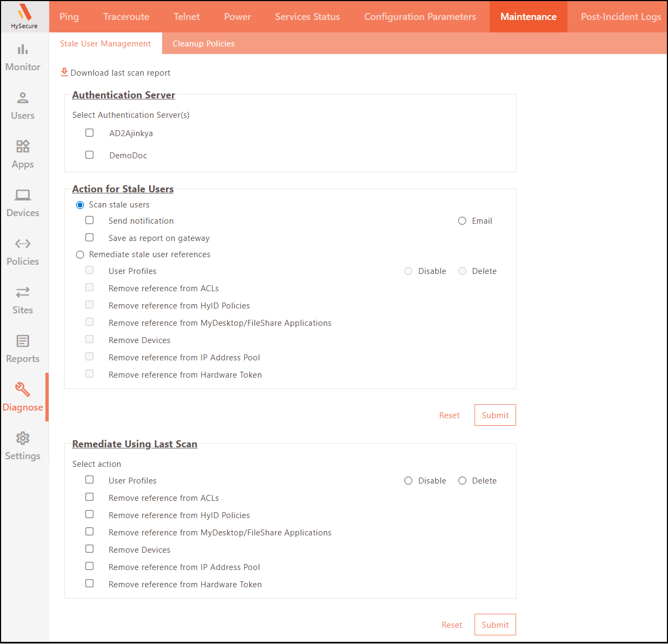
Task: Choose the Email radio button
Action: pyautogui.click(x=462, y=221)
